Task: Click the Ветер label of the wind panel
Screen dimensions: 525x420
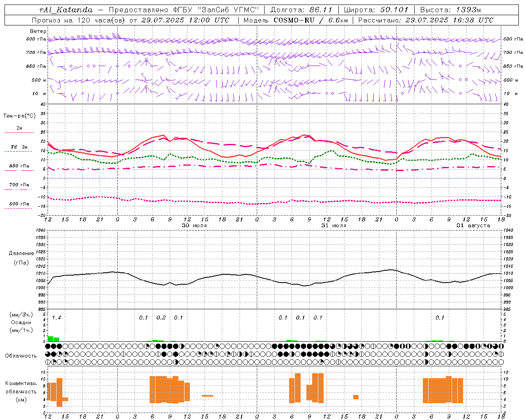Action: [38, 31]
